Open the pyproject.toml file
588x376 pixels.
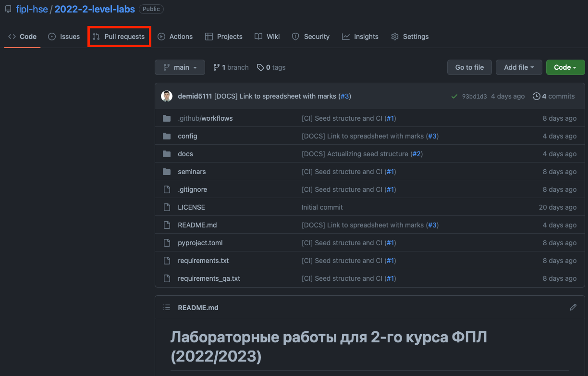tap(200, 243)
